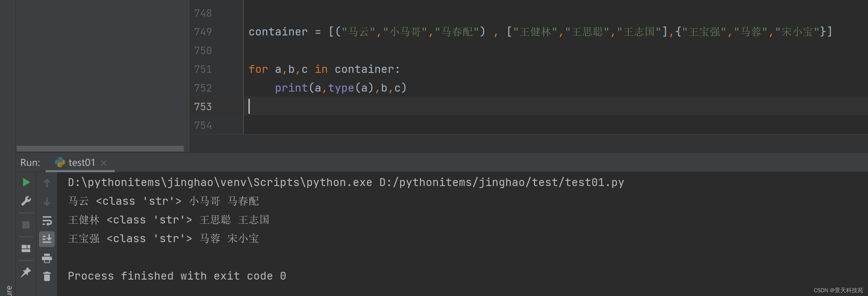
Task: Click the horizontal scrollbar under the left panel
Action: (100, 149)
